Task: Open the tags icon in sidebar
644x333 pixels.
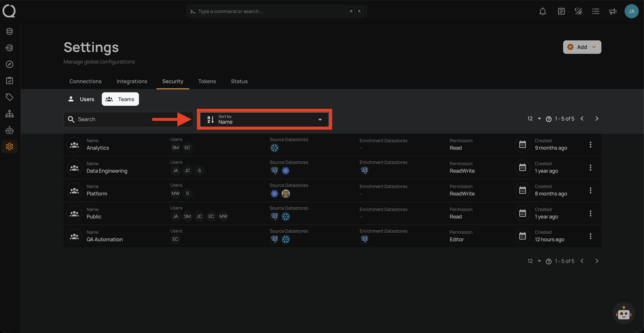Action: tap(10, 97)
